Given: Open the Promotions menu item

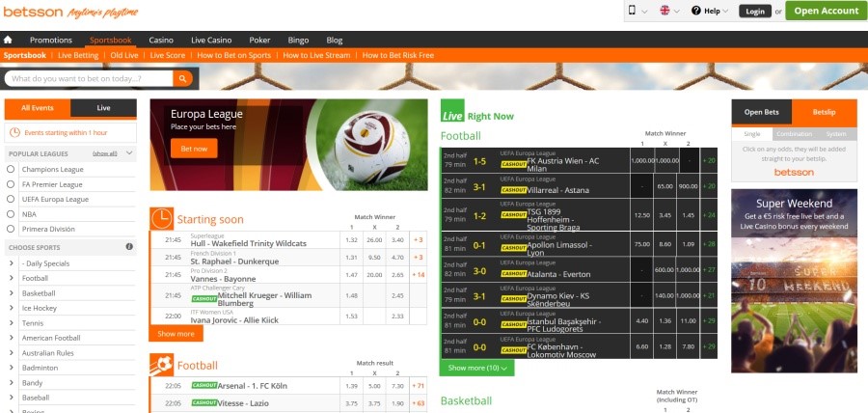Looking at the screenshot, I should [x=51, y=40].
